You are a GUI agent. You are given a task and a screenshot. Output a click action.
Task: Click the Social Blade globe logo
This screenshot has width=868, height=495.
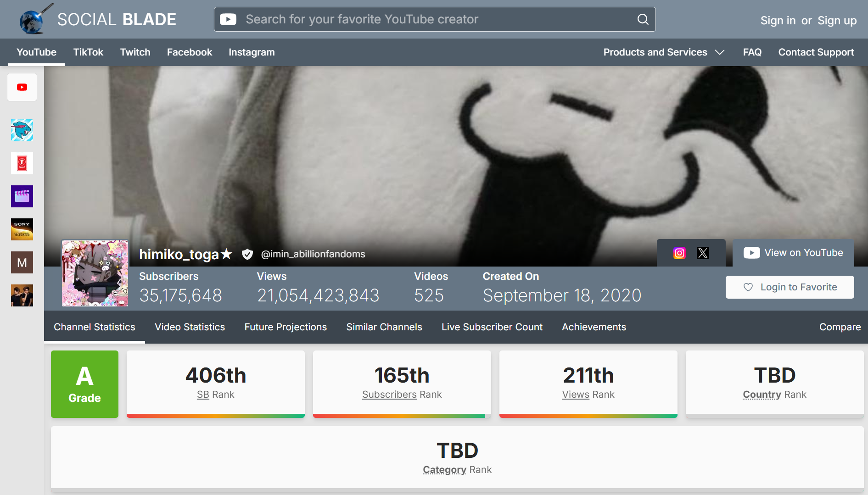pos(36,19)
